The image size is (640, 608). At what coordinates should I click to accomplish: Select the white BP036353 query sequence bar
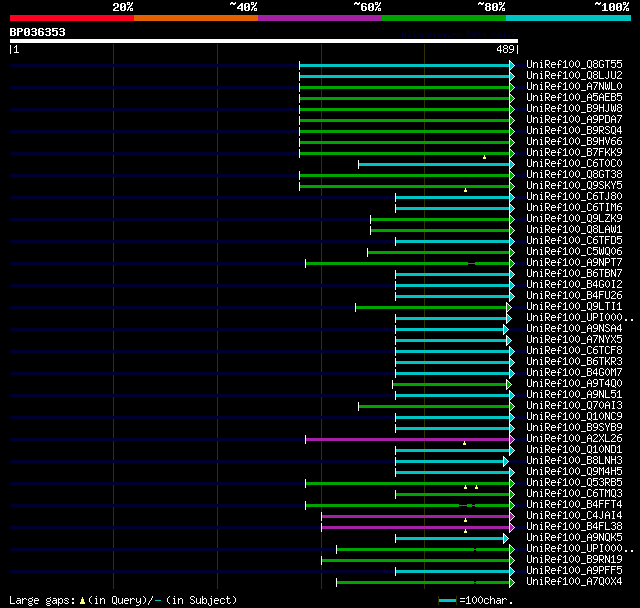tap(264, 41)
